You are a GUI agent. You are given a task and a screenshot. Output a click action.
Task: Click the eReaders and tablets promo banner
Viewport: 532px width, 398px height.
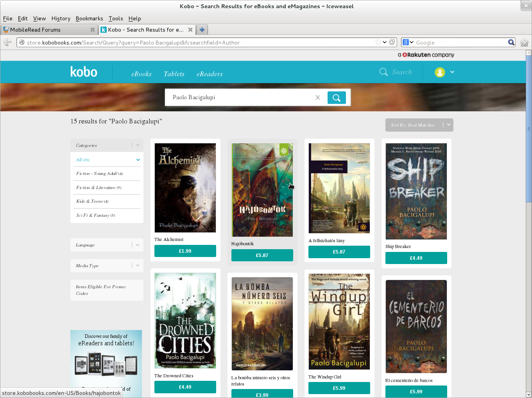coord(106,364)
